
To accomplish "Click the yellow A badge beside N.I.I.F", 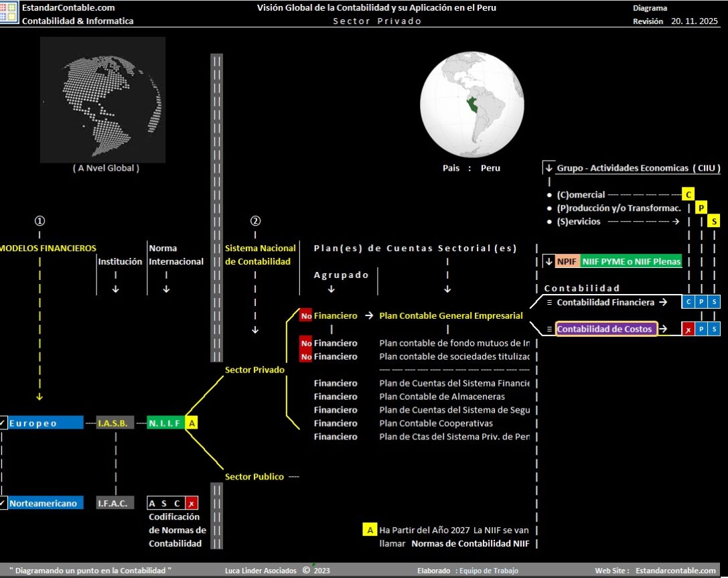I will [192, 423].
